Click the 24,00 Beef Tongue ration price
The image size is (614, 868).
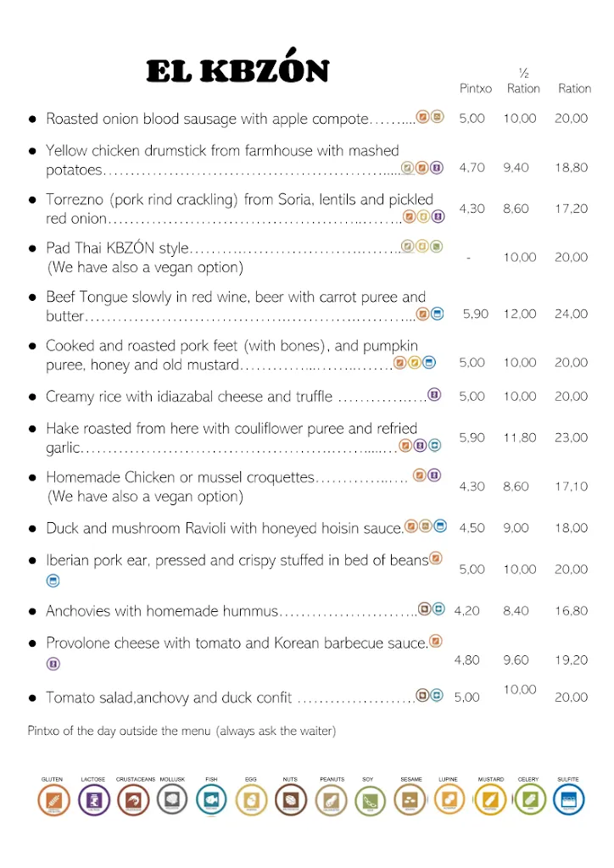point(571,314)
